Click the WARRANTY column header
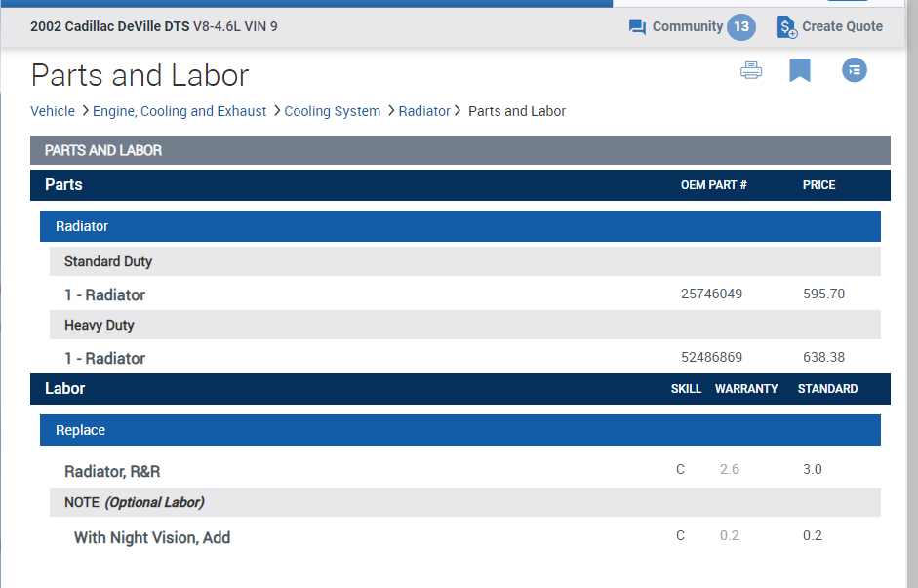 pos(746,388)
